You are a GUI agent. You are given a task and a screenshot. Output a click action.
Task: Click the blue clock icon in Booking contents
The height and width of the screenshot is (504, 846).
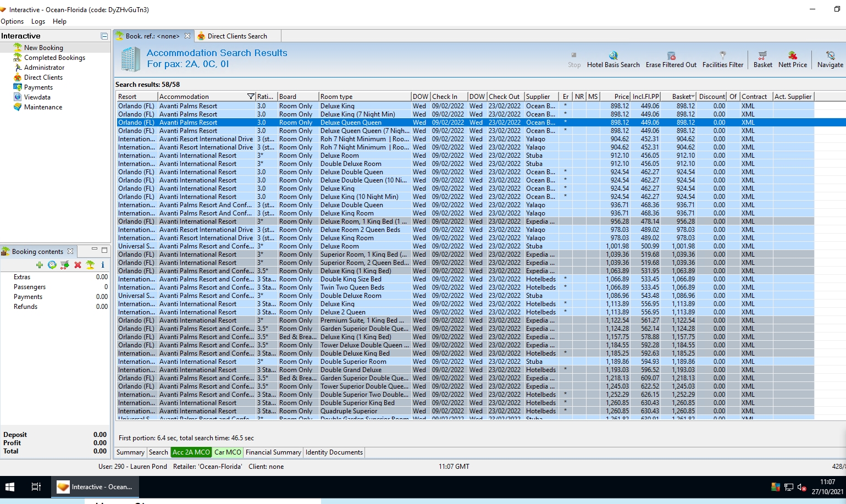click(52, 265)
